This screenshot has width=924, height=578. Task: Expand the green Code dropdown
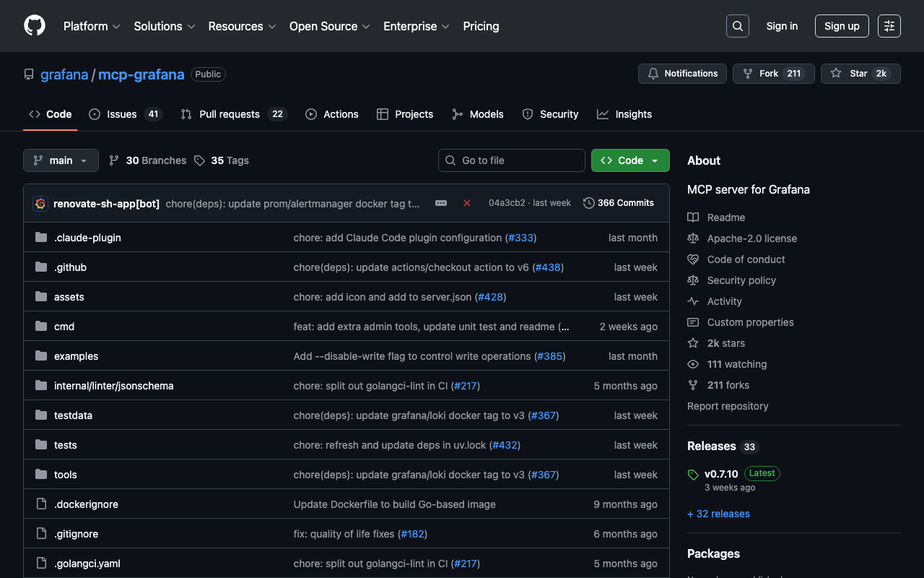coord(629,160)
